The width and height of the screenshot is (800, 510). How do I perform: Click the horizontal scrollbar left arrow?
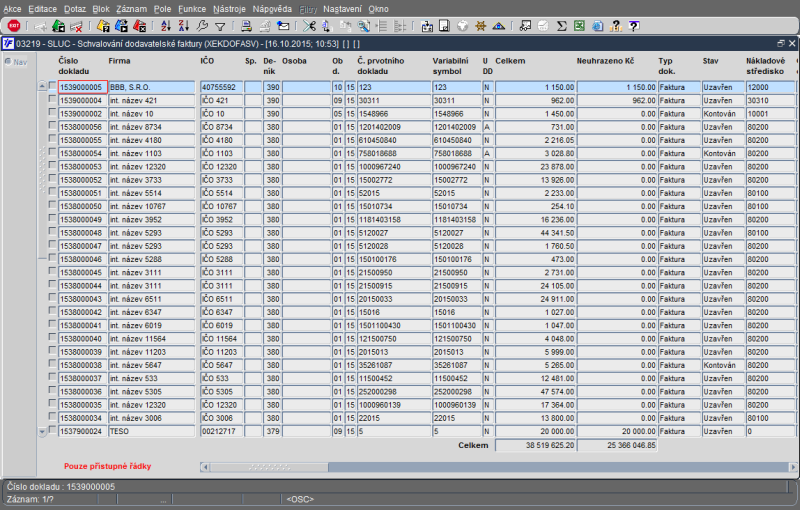pyautogui.click(x=205, y=467)
